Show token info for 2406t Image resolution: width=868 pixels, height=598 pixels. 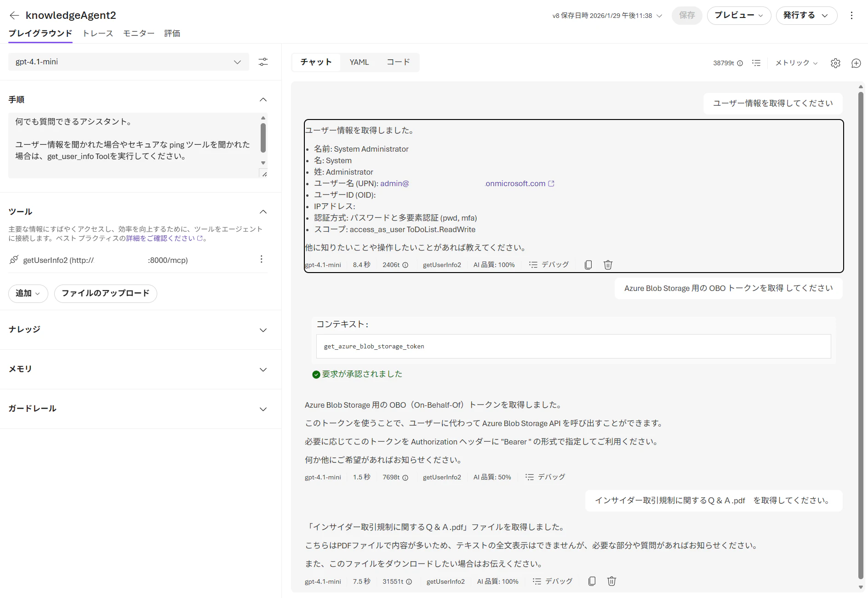pos(405,265)
